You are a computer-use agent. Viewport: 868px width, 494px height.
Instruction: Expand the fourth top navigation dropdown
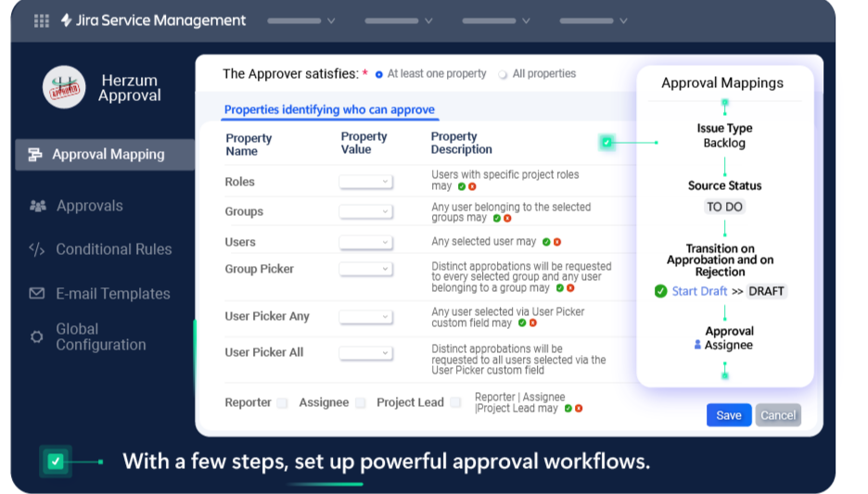594,21
